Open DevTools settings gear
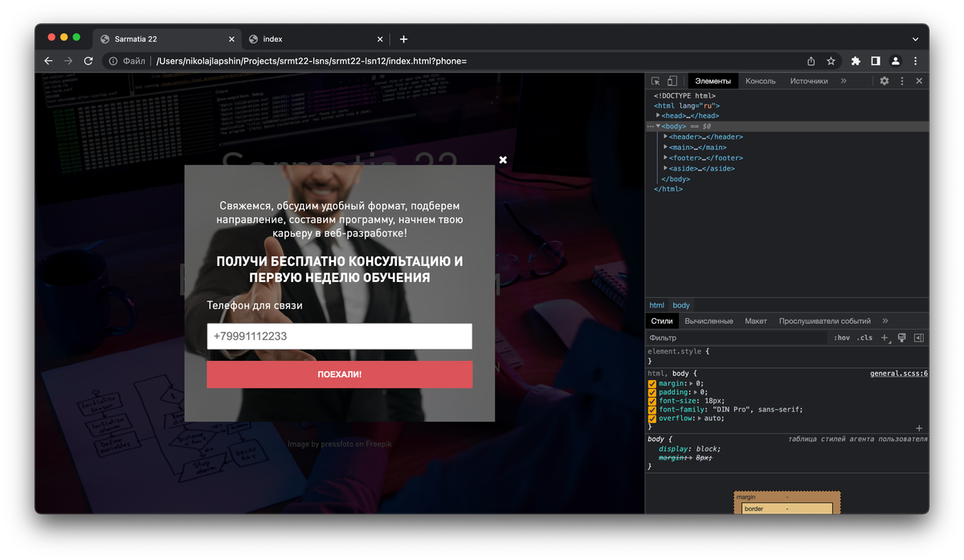The width and height of the screenshot is (964, 560). (x=884, y=81)
